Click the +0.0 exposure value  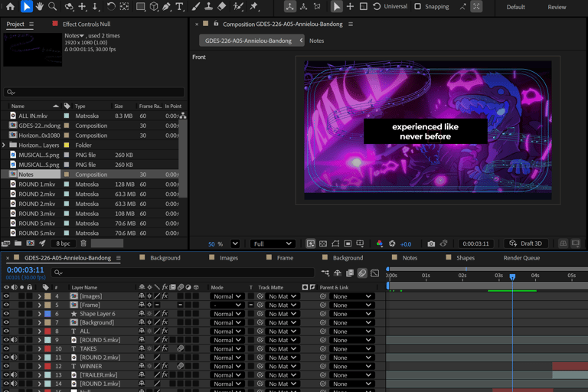(x=406, y=244)
